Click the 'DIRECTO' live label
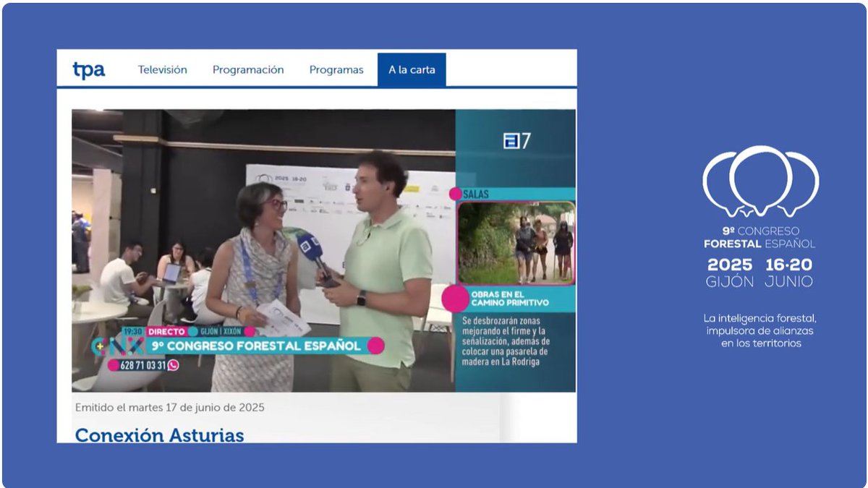 (x=166, y=331)
